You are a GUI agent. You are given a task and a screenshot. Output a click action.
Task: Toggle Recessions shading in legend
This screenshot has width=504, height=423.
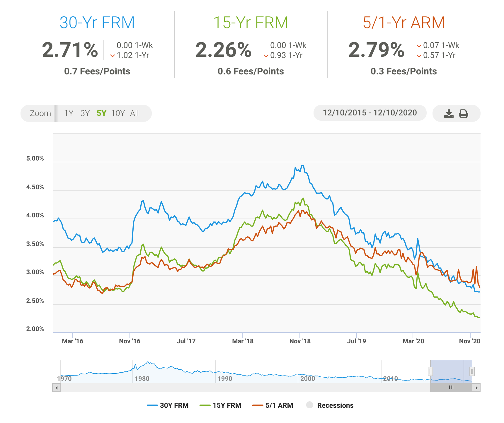tap(330, 405)
